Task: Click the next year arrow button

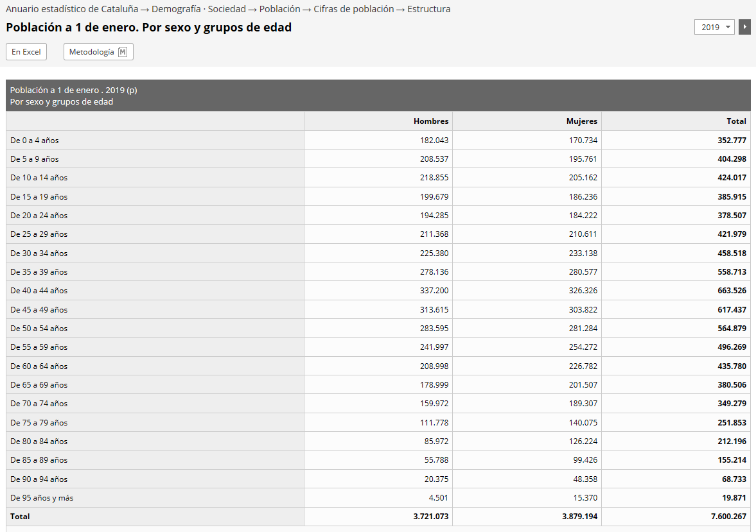Action: tap(744, 27)
